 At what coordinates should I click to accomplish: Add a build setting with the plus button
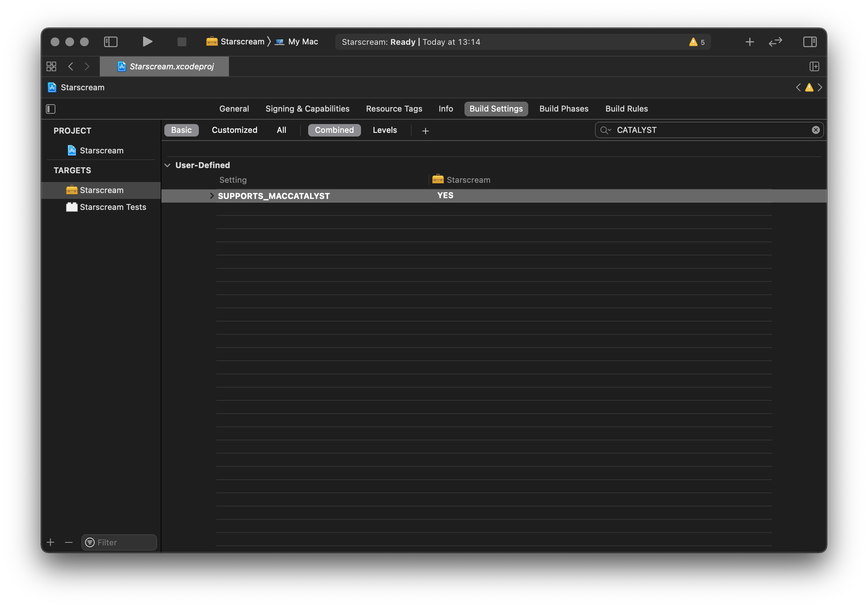[425, 131]
